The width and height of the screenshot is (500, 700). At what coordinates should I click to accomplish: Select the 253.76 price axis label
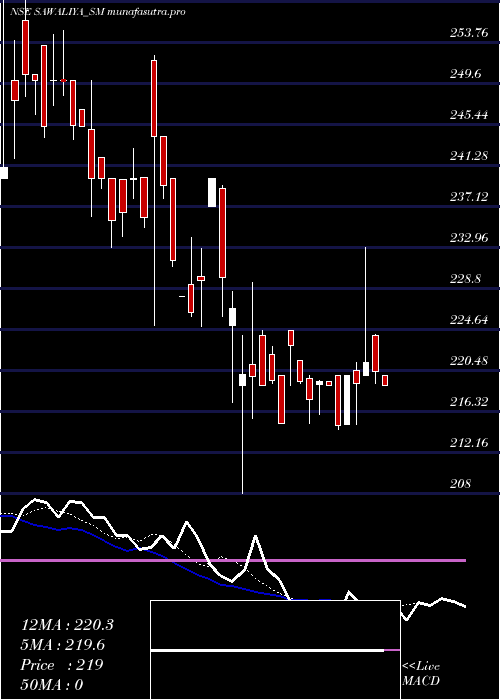[x=469, y=32]
